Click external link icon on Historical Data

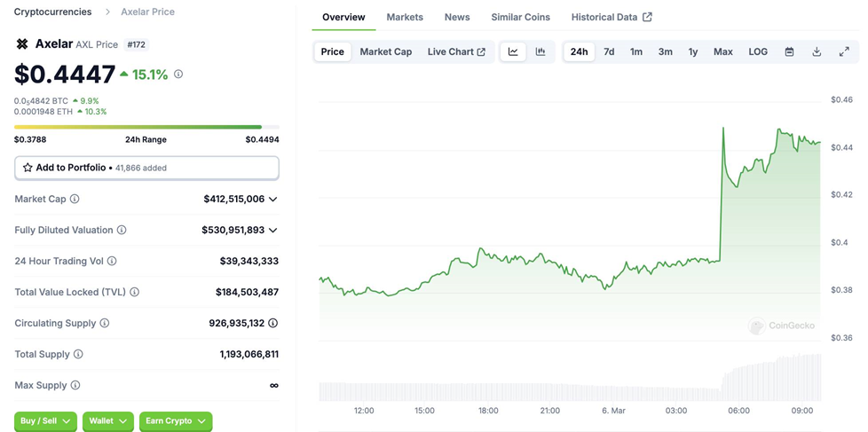coord(647,17)
